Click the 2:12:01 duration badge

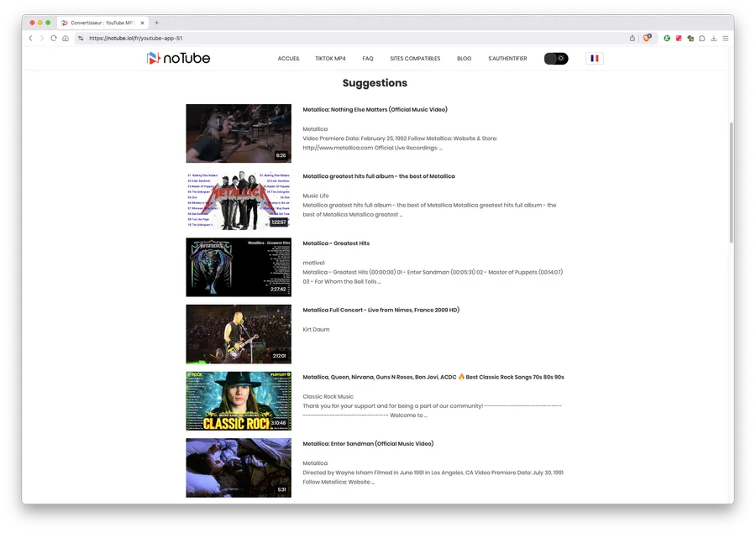279,356
